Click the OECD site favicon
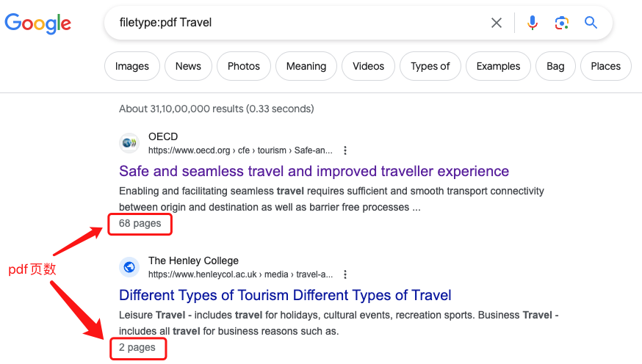Screen dimensions: 642x364 coord(129,143)
